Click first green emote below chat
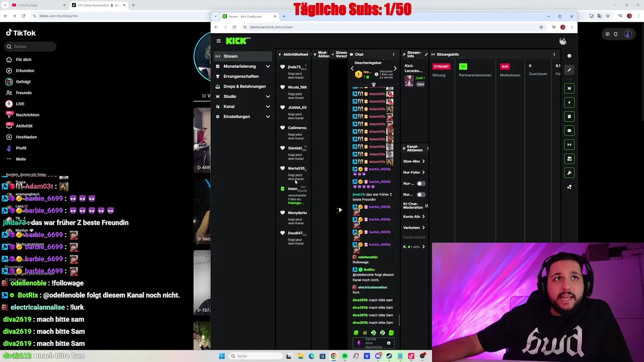 356,333
